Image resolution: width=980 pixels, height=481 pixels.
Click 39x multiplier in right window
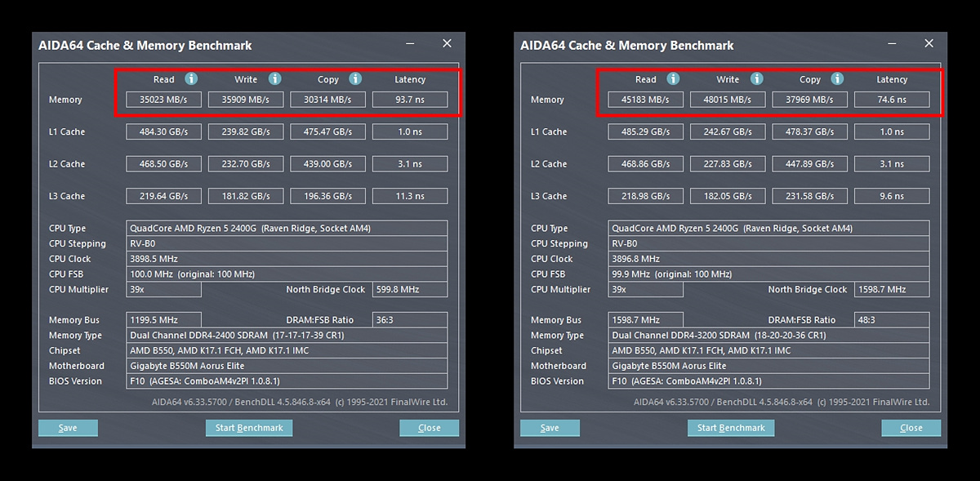(x=646, y=289)
